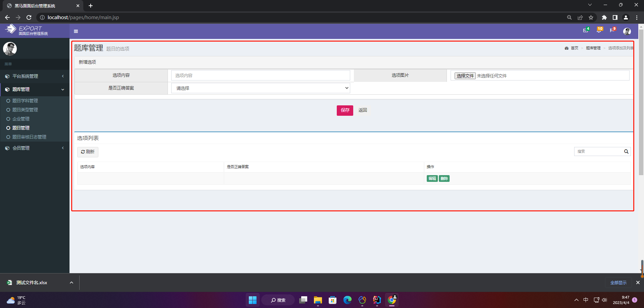Open the mail notifications icon with badge 4
The width and height of the screenshot is (644, 308).
click(586, 30)
